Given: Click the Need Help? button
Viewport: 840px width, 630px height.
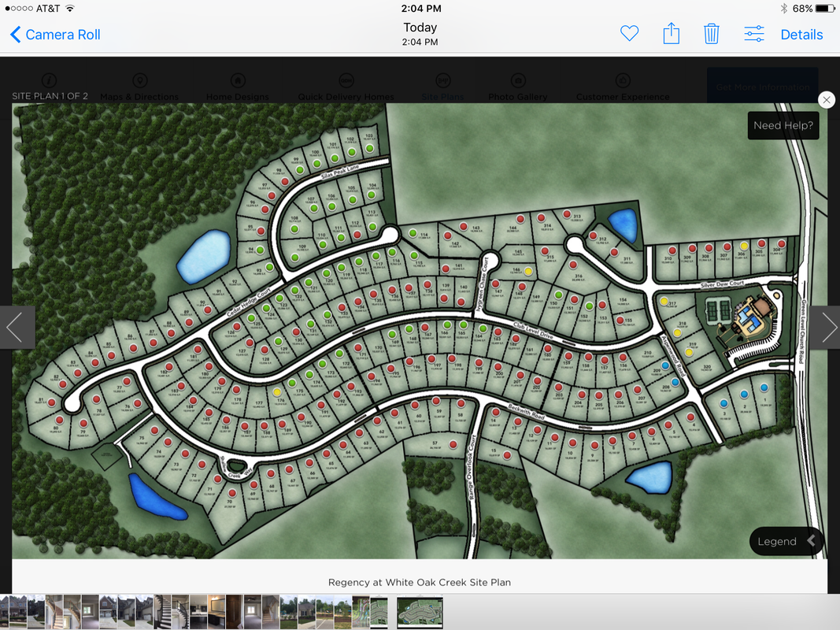Looking at the screenshot, I should click(783, 125).
